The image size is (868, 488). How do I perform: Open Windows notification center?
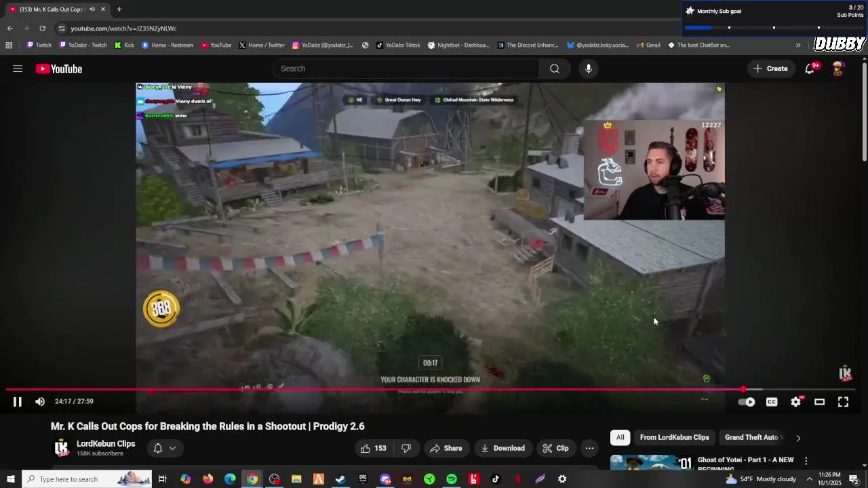[x=855, y=479]
